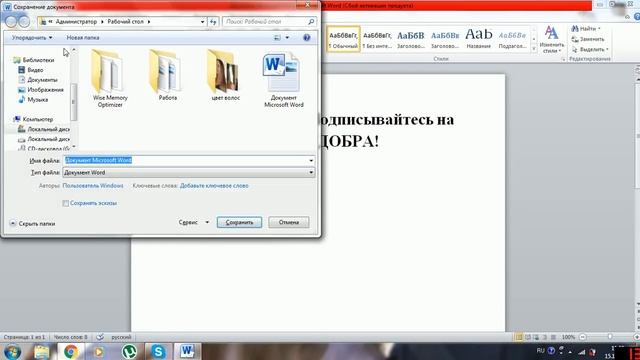
Task: Click Найти (Find) in Word ribbon
Action: point(586,29)
